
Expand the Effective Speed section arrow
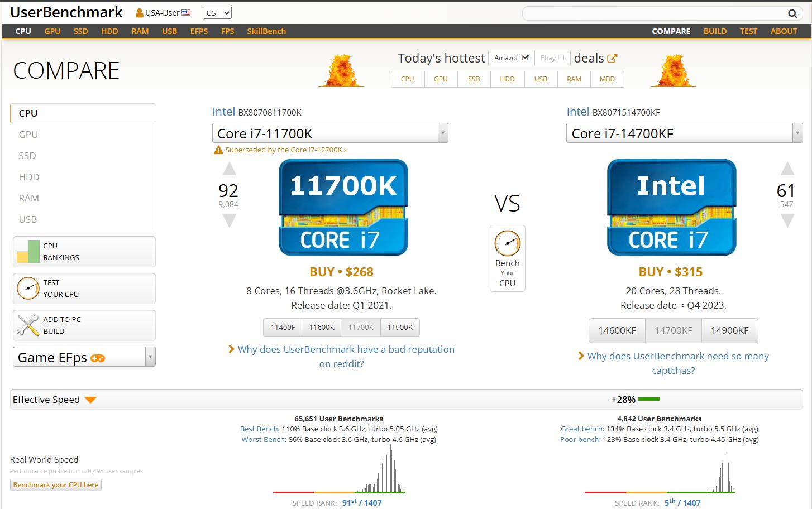click(x=90, y=400)
